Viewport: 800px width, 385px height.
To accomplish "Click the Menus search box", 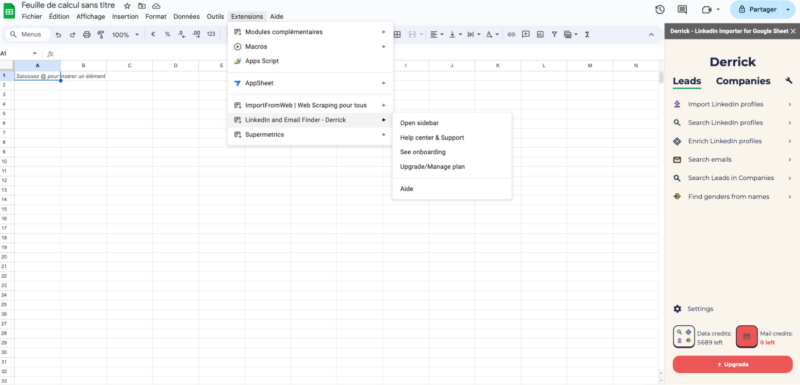I will 28,35.
